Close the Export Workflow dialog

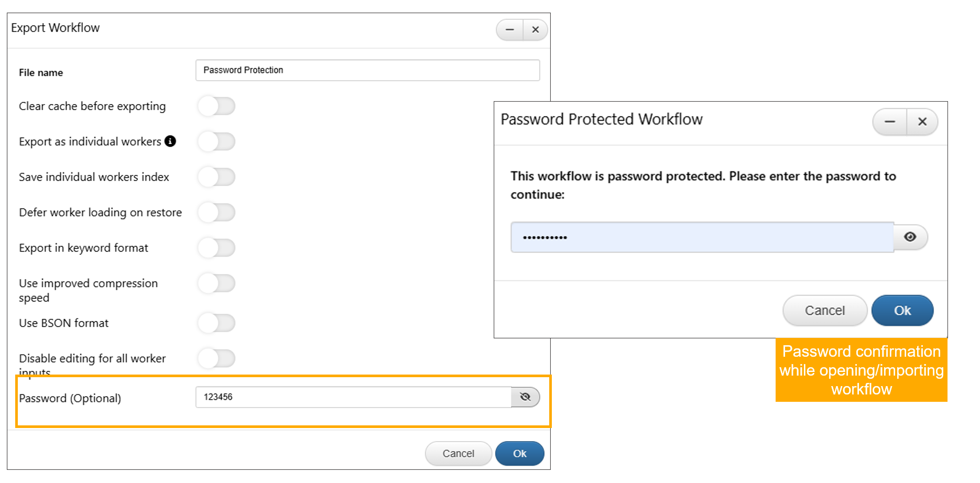tap(535, 30)
